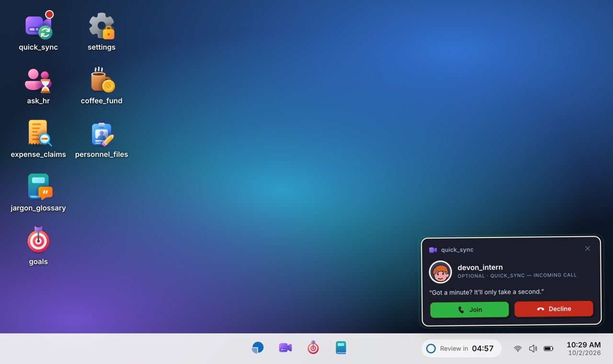
Task: Click the quick_sync title in notification header
Action: [x=457, y=250]
